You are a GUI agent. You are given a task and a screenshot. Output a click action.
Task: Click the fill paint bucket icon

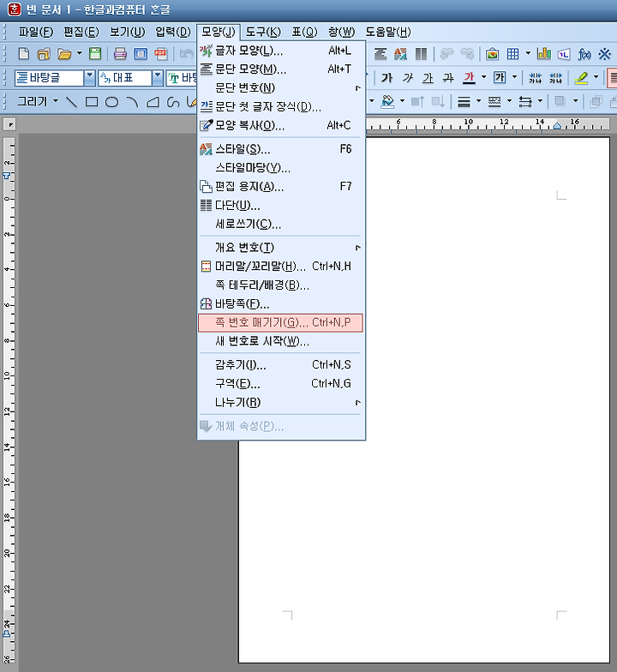(387, 101)
